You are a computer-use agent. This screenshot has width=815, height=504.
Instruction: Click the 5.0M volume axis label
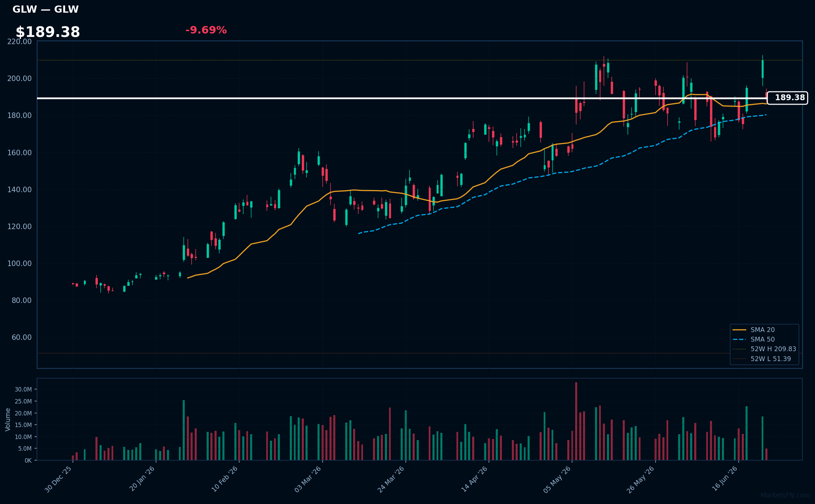(x=25, y=449)
